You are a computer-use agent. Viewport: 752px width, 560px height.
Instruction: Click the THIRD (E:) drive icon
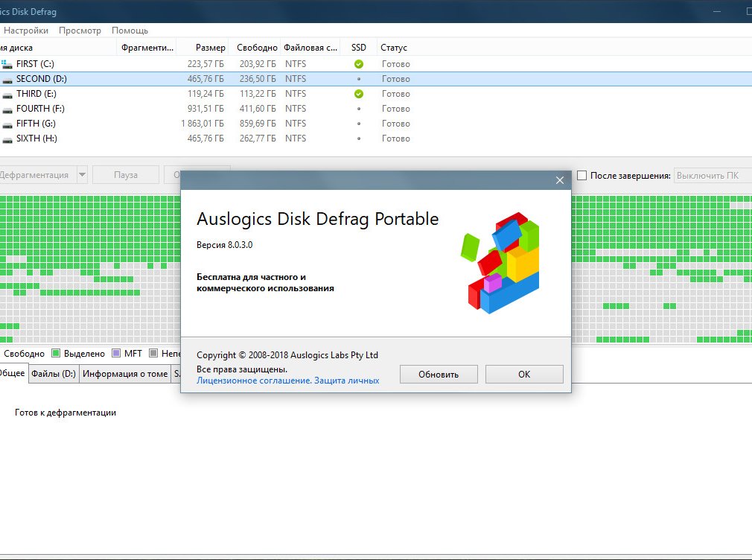pyautogui.click(x=7, y=94)
